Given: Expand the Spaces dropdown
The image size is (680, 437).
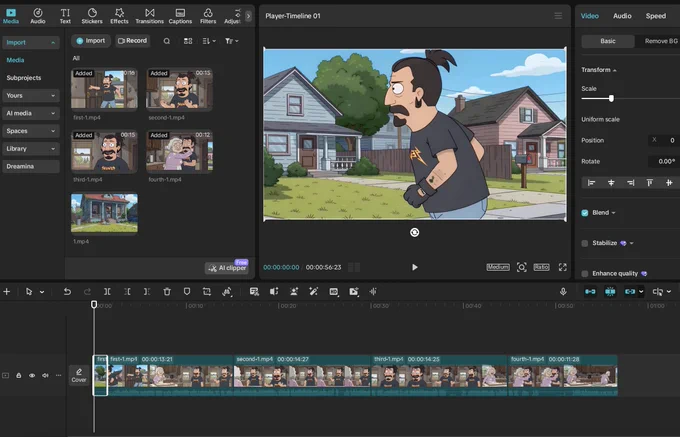Looking at the screenshot, I should click(30, 131).
